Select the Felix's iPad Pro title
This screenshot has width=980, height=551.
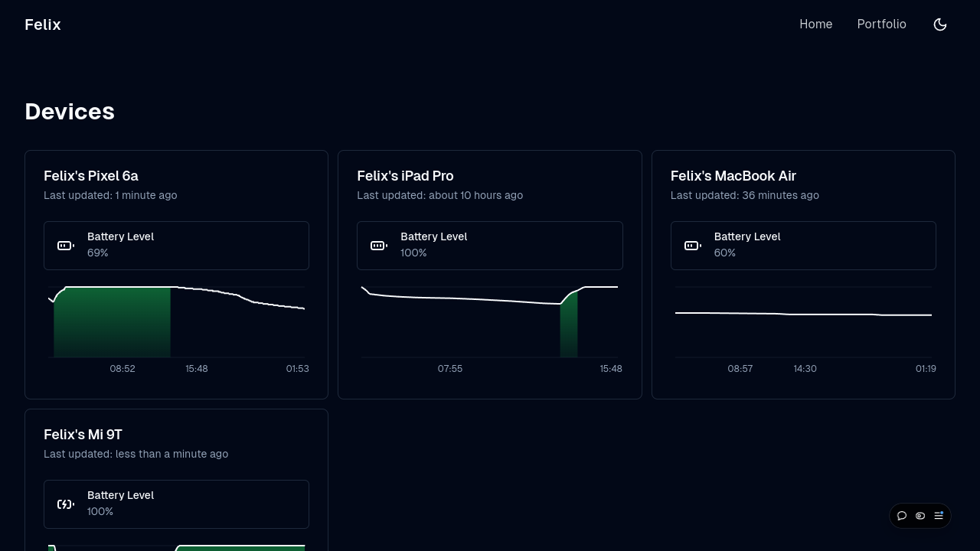click(405, 176)
